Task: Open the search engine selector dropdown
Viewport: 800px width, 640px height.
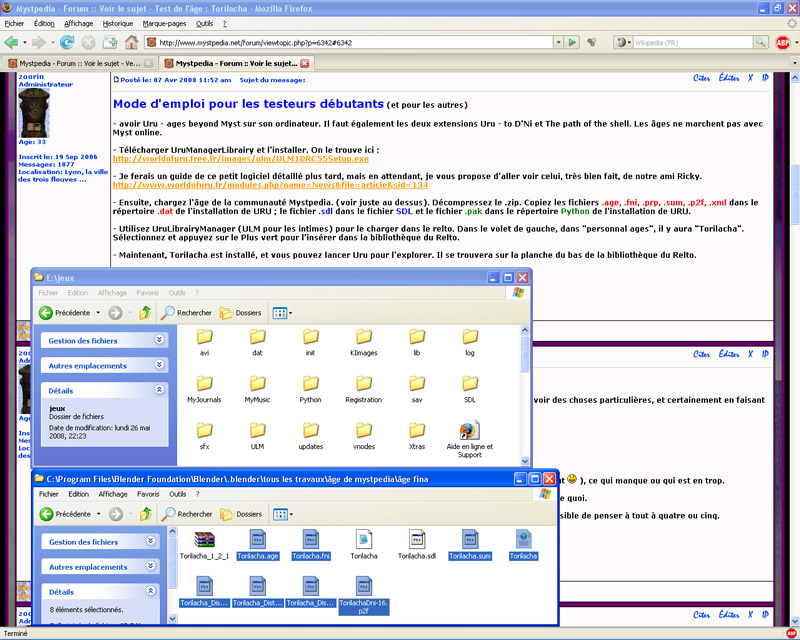Action: pyautogui.click(x=623, y=42)
